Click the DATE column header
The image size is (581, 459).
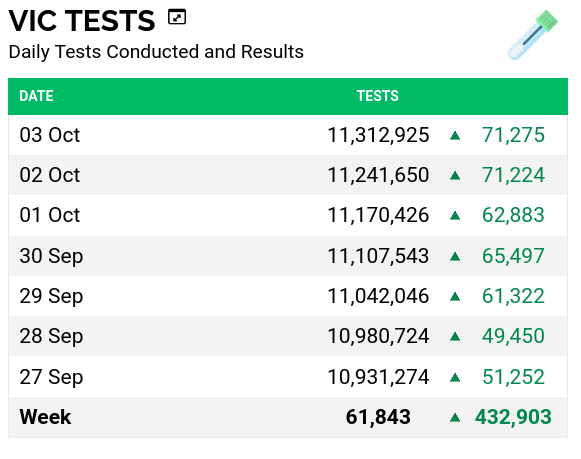(36, 96)
